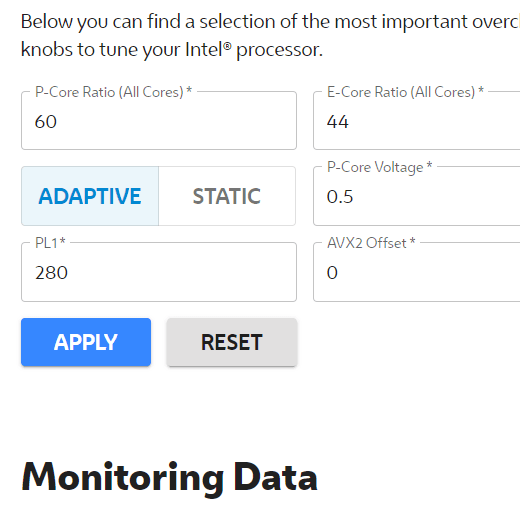Switch voltage mode to STATIC
Screen dimensions: 520x520
227,196
